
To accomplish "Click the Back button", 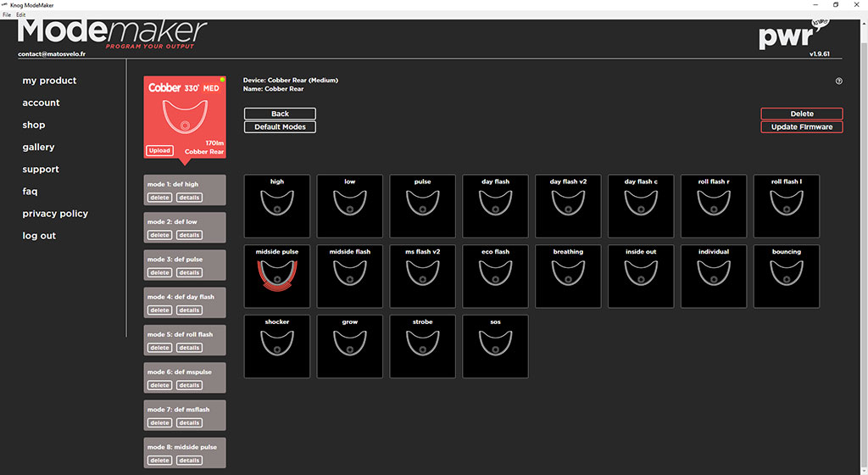I will pyautogui.click(x=280, y=114).
